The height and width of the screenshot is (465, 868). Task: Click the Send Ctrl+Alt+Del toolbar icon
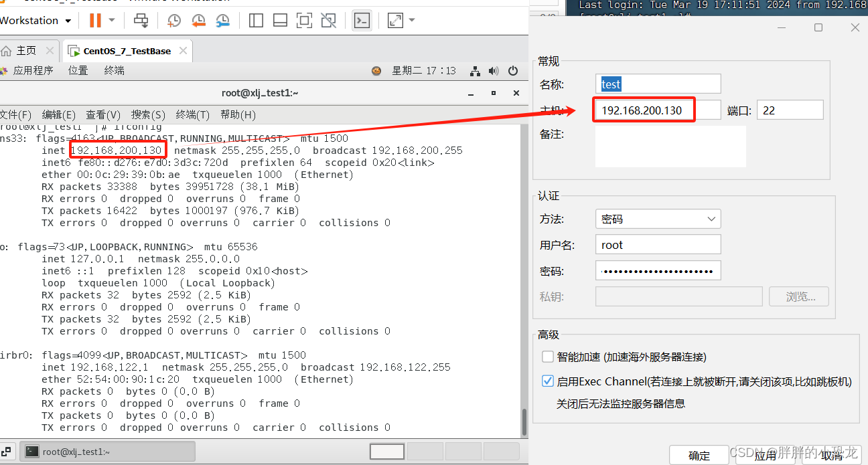[x=141, y=20]
